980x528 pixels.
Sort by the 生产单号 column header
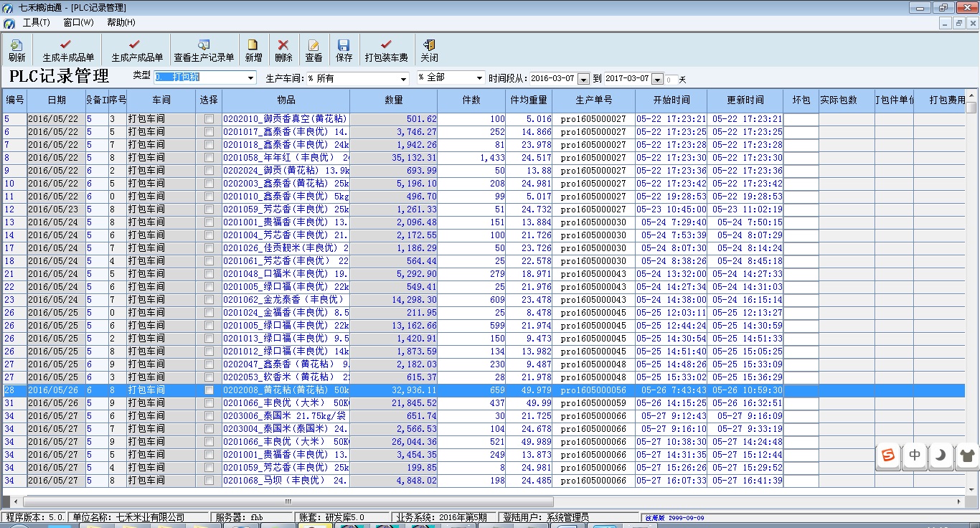point(594,100)
